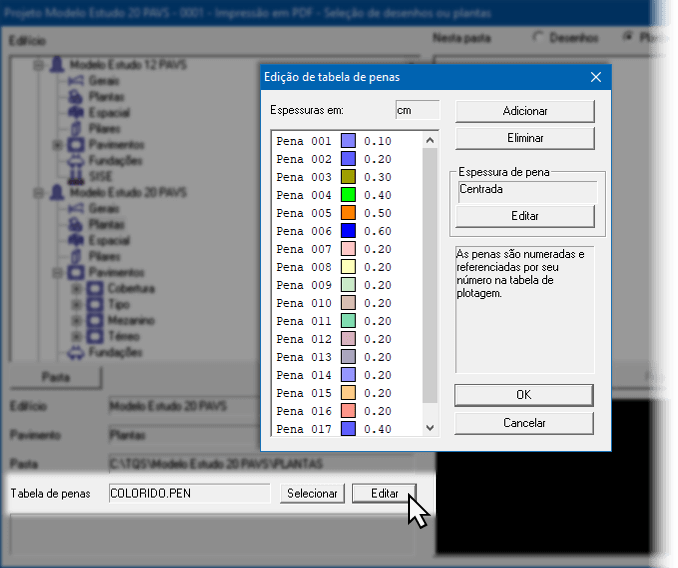Close the Edição de tabela de penas dialog
Viewport: 678px width, 568px height.
click(x=596, y=77)
